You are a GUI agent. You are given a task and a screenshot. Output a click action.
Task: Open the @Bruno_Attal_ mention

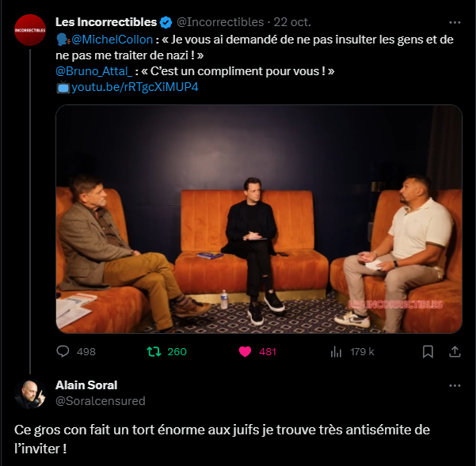93,71
